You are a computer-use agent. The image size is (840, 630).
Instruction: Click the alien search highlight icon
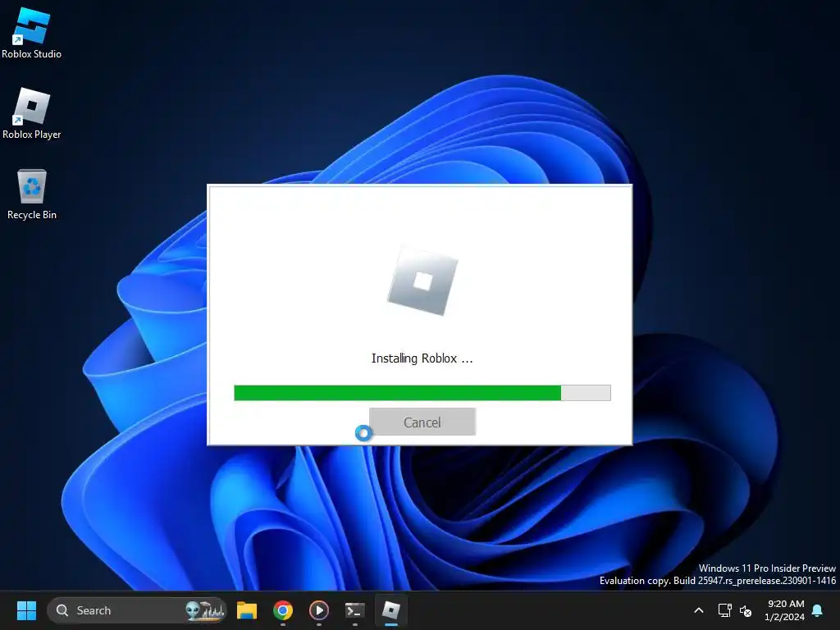tap(204, 610)
